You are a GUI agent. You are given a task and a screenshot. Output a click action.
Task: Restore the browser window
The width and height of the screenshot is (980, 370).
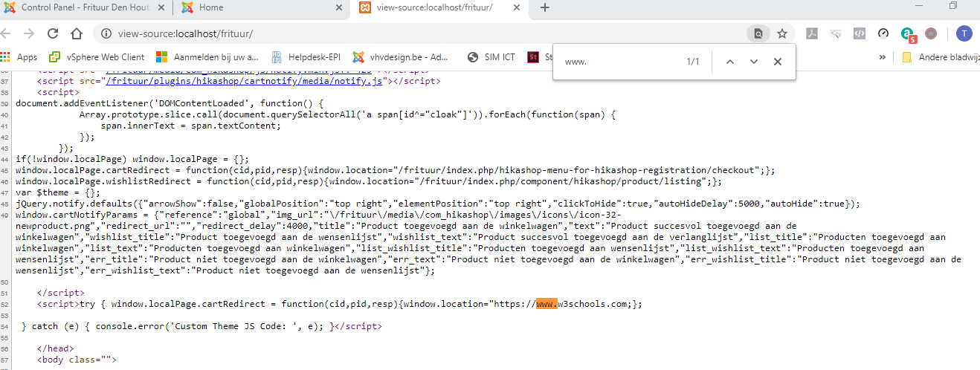pyautogui.click(x=952, y=6)
